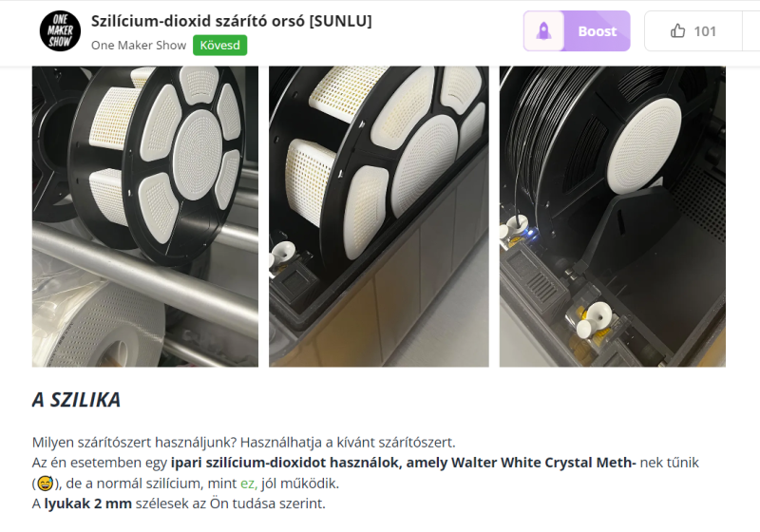Follow the author with the Kövesd button
Screen dimensions: 760x532
pyautogui.click(x=220, y=45)
